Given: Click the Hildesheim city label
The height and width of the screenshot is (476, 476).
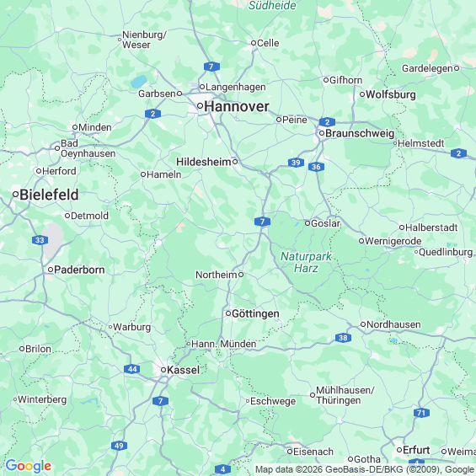Looking at the screenshot, I should [204, 162].
